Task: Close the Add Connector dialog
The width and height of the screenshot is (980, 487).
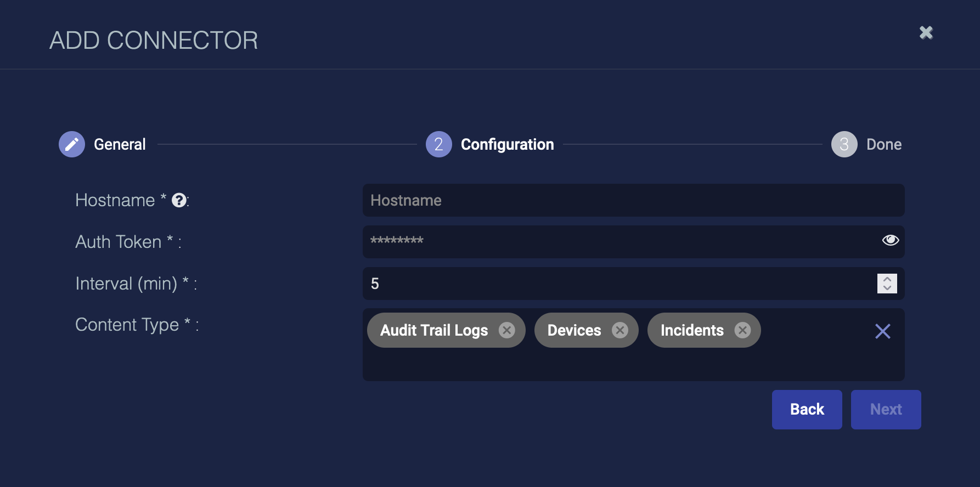Action: pyautogui.click(x=926, y=33)
